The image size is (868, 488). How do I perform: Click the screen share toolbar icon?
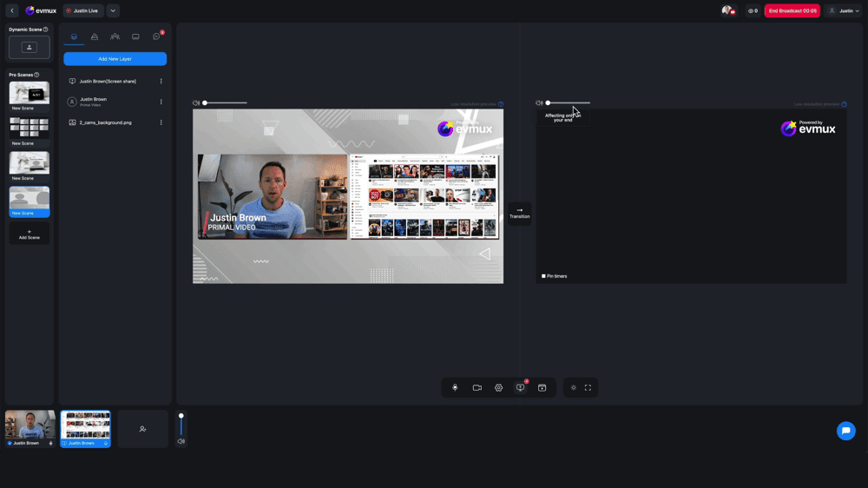click(x=520, y=387)
